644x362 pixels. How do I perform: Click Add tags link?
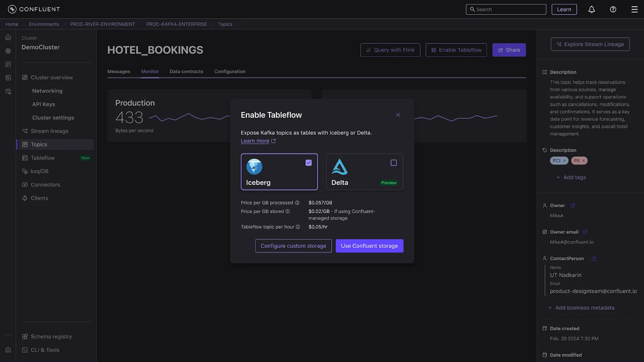571,177
